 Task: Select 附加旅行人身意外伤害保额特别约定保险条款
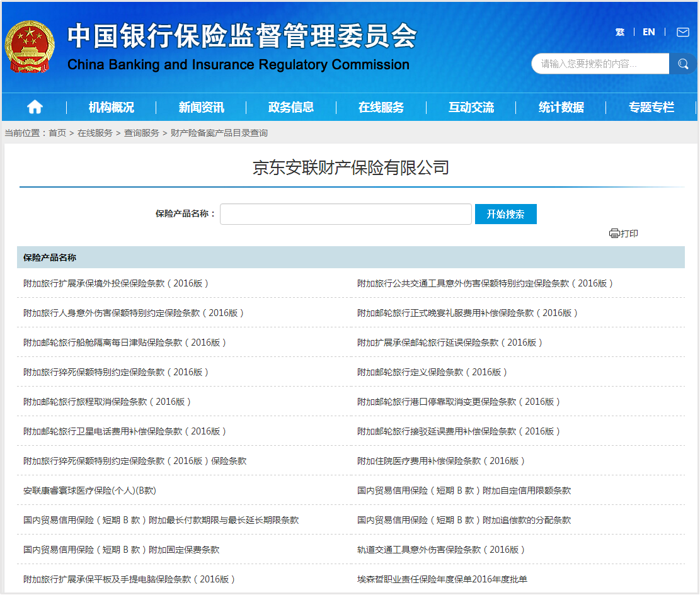[134, 313]
